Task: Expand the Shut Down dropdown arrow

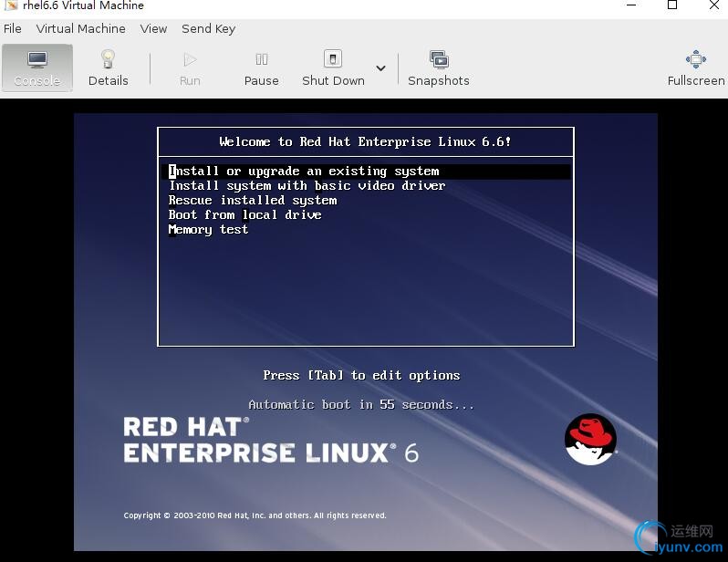Action: (380, 68)
